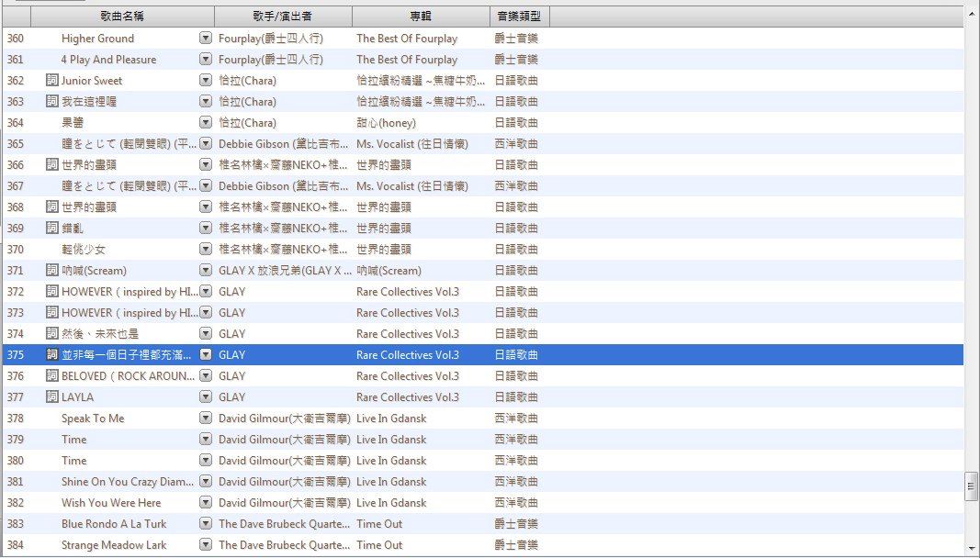This screenshot has height=558, width=980.
Task: Click row number 364
Action: click(x=16, y=122)
